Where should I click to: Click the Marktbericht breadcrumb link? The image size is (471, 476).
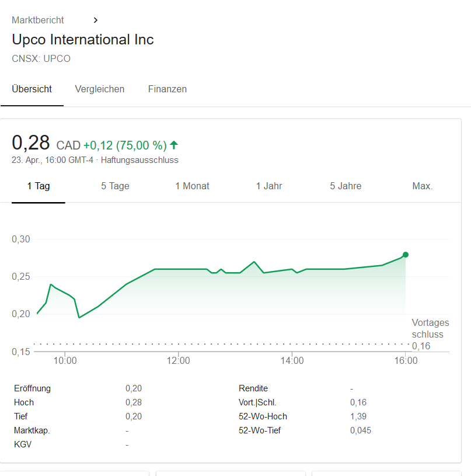click(x=37, y=19)
